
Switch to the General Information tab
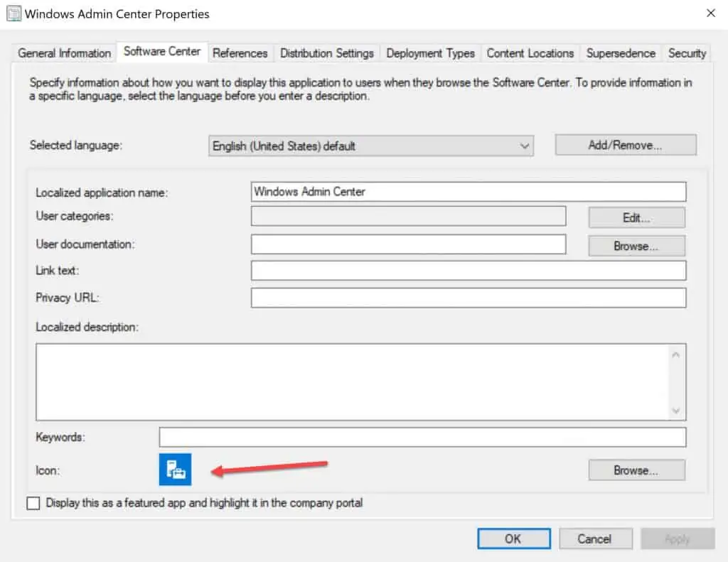point(64,53)
